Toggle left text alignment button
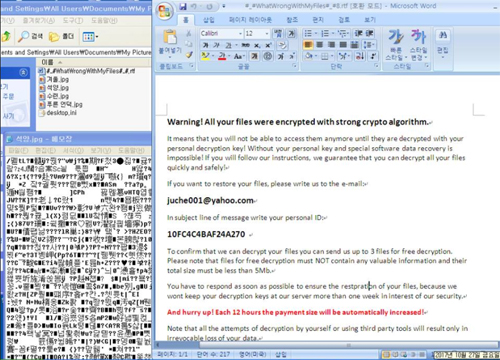The height and width of the screenshot is (360, 500). click(308, 45)
